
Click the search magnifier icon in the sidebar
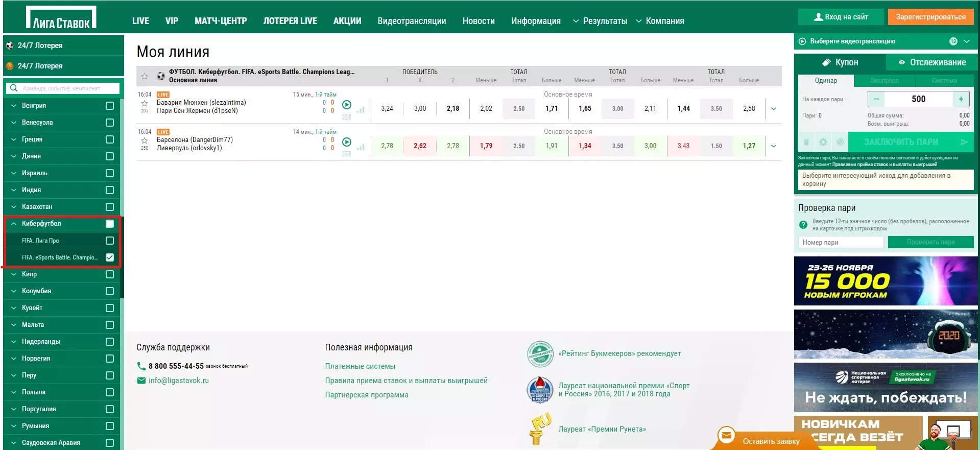(14, 88)
